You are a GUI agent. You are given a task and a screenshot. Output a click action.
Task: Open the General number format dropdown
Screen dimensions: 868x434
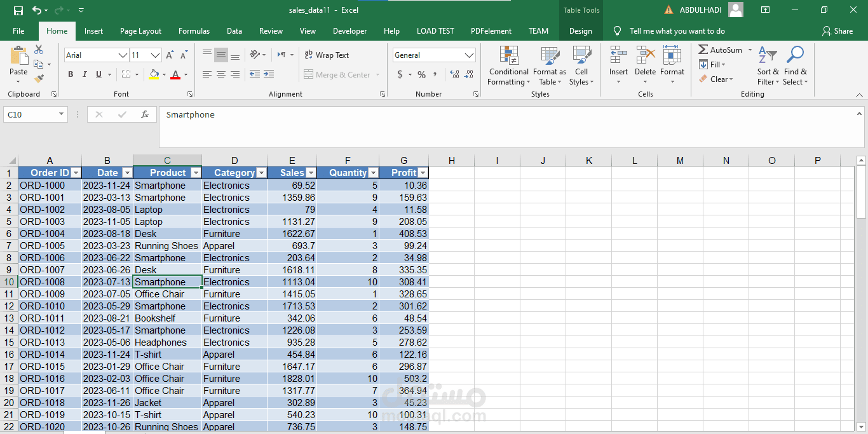pyautogui.click(x=470, y=55)
